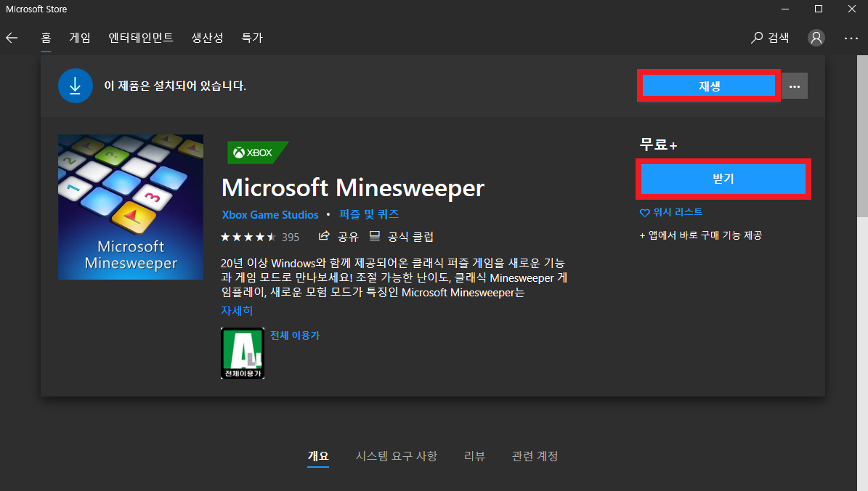Open the 리뷰 reviews tab

coord(474,456)
